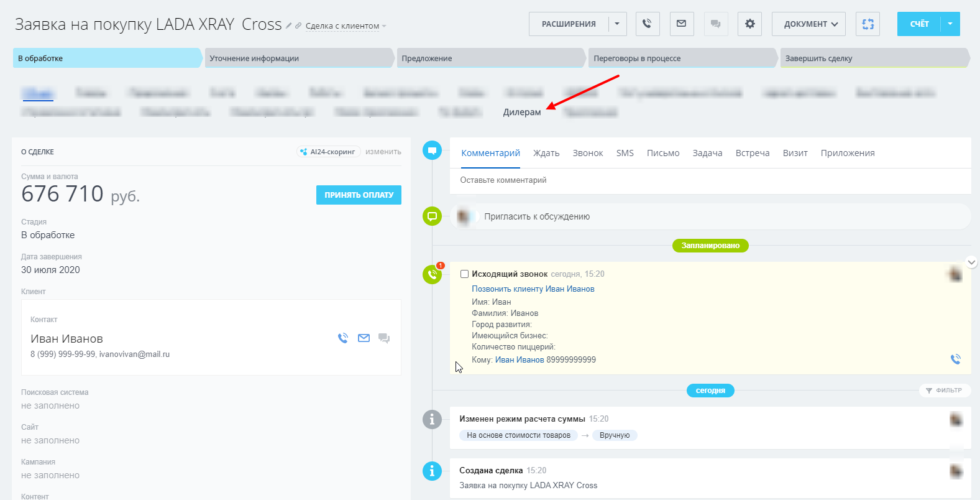This screenshot has width=980, height=500.
Task: Open РАСШИРЕНИЯ dropdown arrow
Action: (617, 24)
